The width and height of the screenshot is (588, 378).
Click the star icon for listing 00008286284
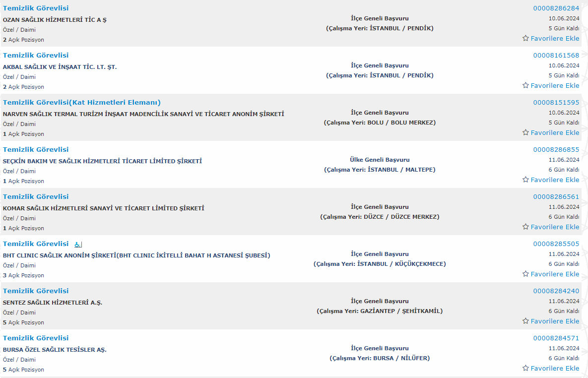(x=525, y=38)
